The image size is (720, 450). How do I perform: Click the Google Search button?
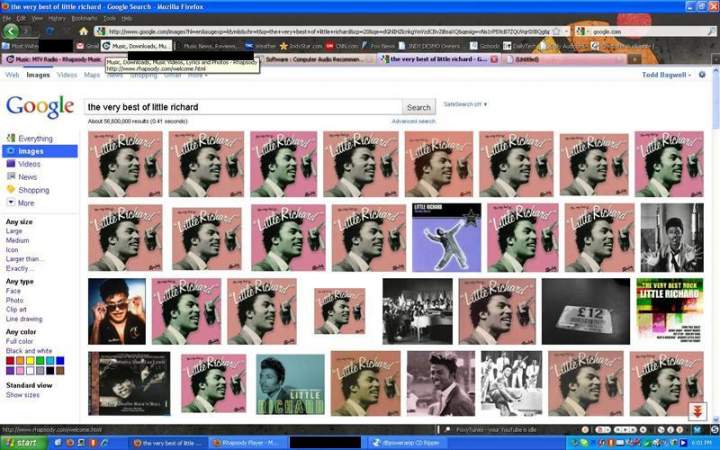point(419,107)
